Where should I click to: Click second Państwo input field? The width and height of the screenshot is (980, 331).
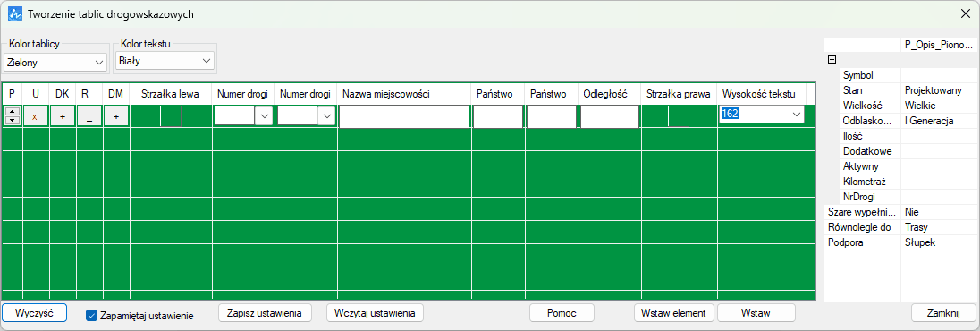[x=551, y=116]
